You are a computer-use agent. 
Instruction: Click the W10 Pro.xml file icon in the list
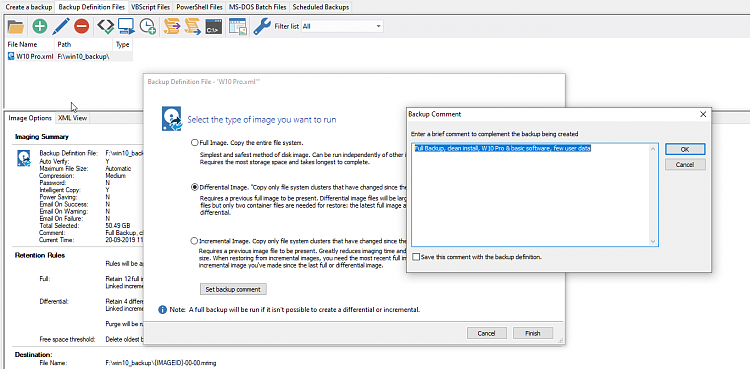click(x=11, y=56)
